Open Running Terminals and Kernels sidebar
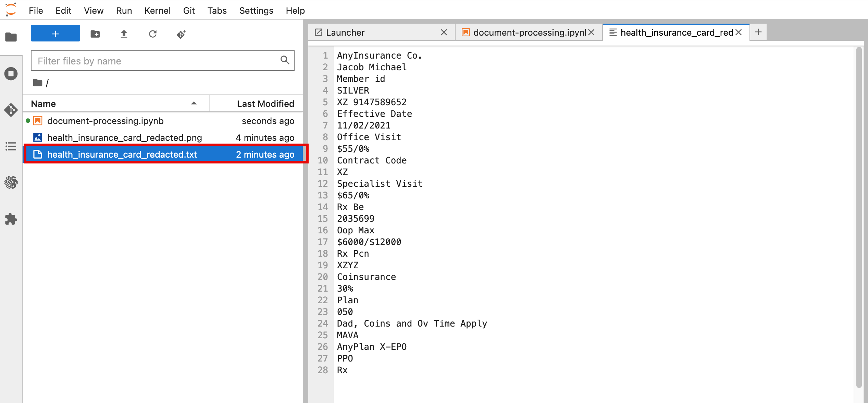 click(x=11, y=73)
